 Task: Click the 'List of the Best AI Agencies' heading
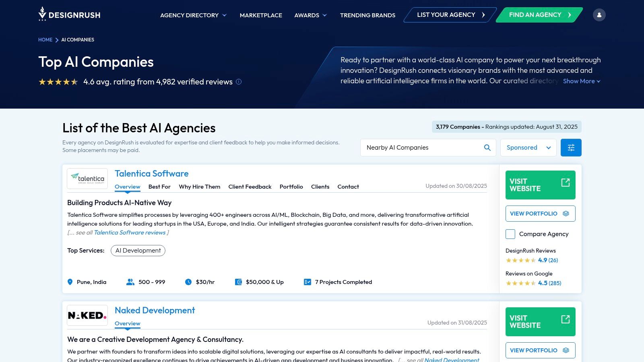tap(139, 128)
